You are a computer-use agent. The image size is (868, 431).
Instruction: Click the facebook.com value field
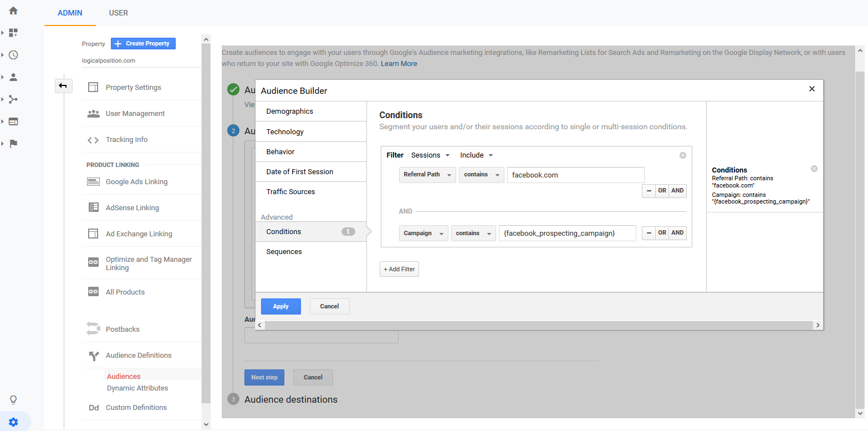coord(576,175)
